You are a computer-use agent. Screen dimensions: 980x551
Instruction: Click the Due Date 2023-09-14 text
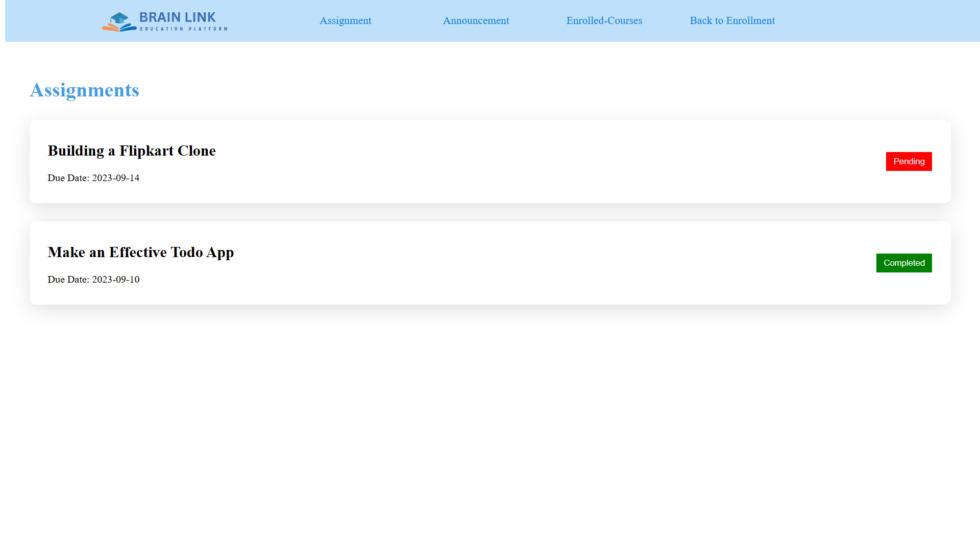(93, 178)
